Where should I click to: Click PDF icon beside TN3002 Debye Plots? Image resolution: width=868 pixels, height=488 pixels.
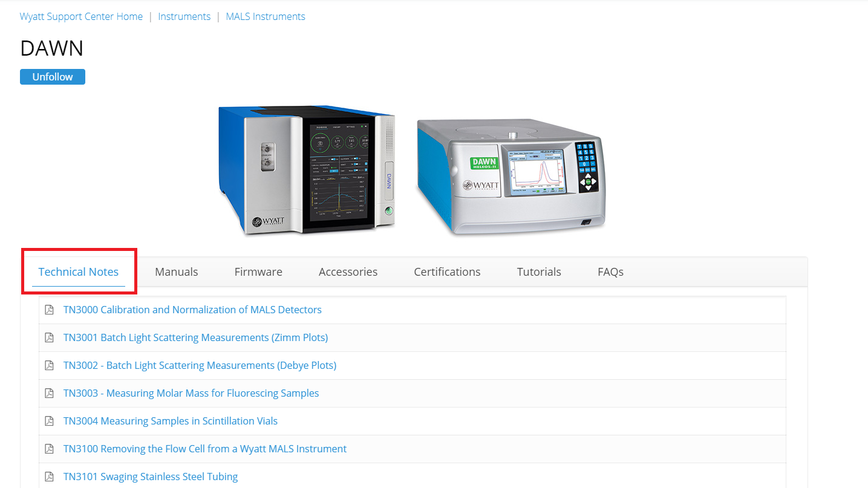50,365
